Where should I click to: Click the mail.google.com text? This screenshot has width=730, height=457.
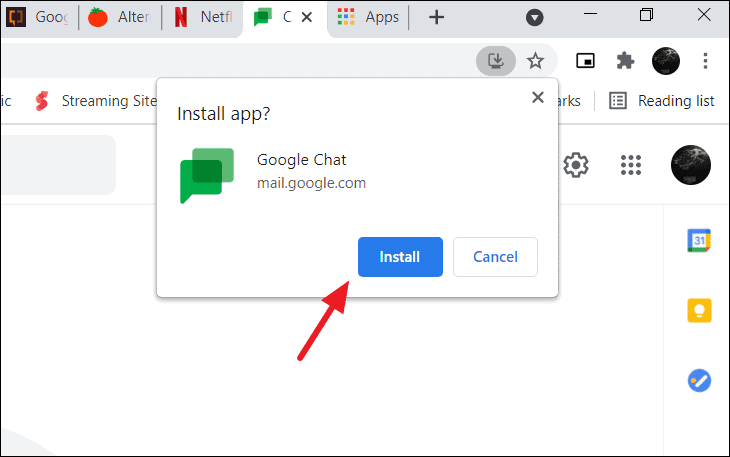click(311, 183)
